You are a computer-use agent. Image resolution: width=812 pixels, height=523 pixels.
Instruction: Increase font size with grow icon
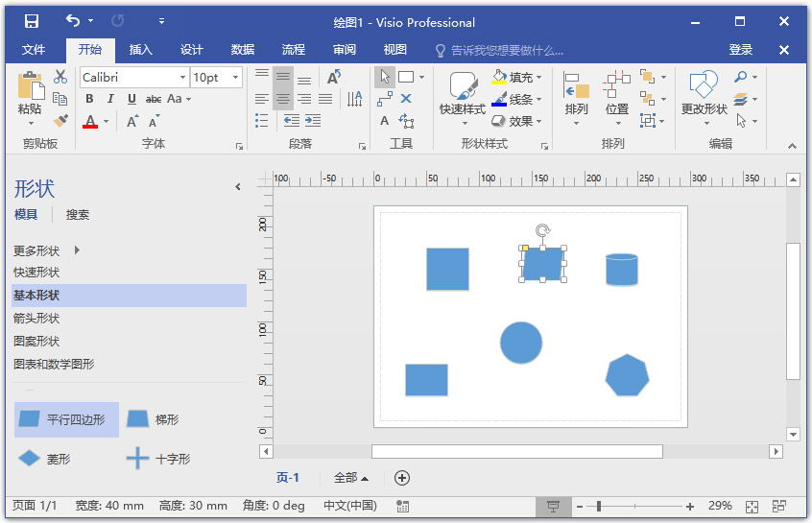pyautogui.click(x=132, y=121)
